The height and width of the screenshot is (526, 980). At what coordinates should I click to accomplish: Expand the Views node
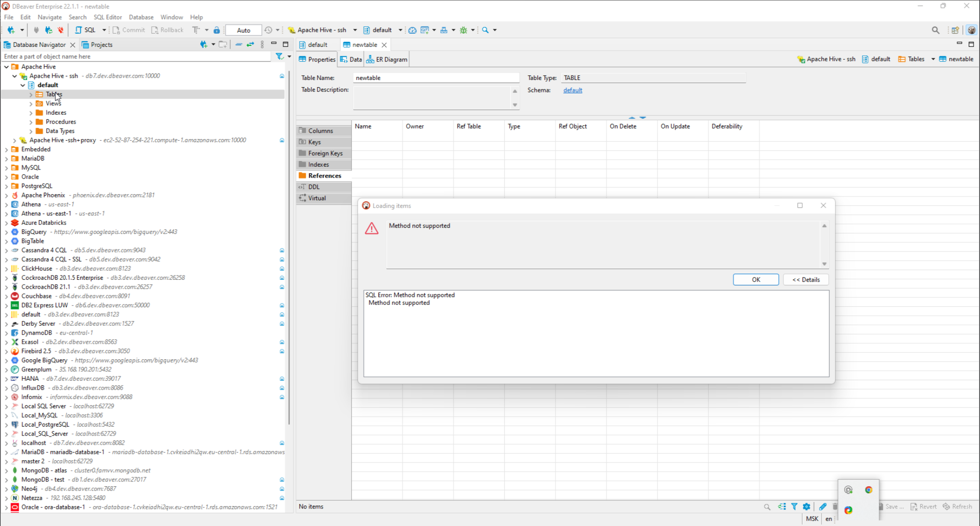point(31,104)
